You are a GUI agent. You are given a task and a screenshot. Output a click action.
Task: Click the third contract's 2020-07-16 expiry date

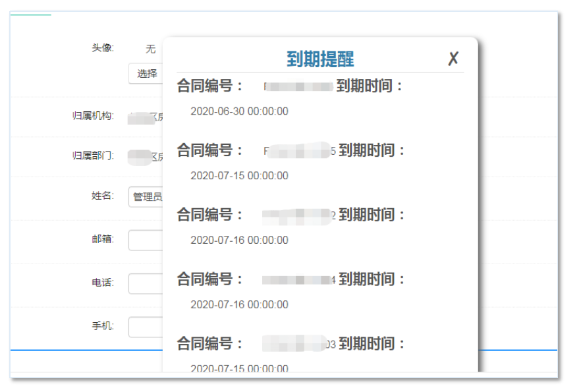tap(239, 240)
